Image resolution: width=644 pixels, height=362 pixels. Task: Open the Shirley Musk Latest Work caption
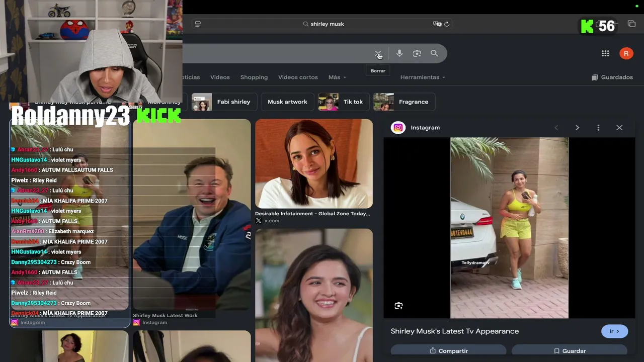coord(165,315)
